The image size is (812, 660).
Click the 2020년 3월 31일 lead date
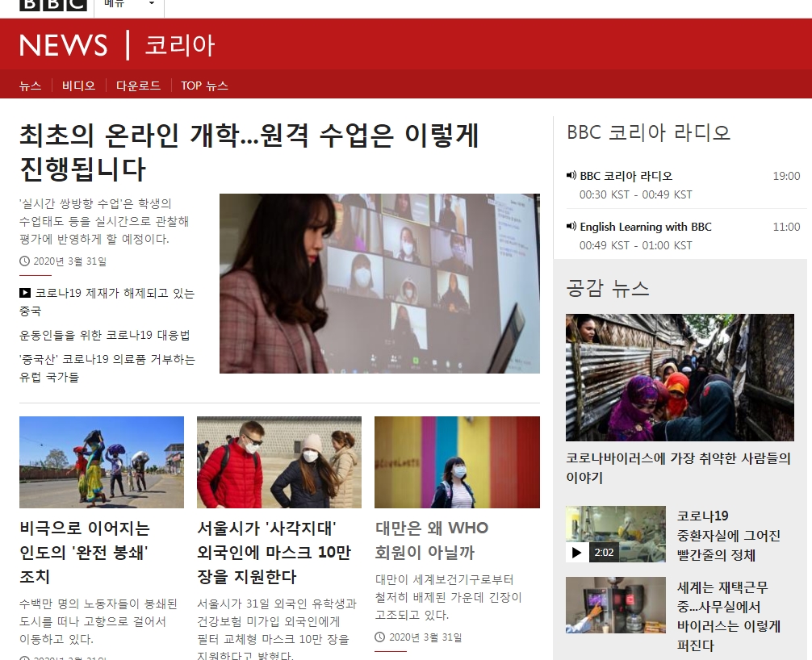[x=70, y=261]
